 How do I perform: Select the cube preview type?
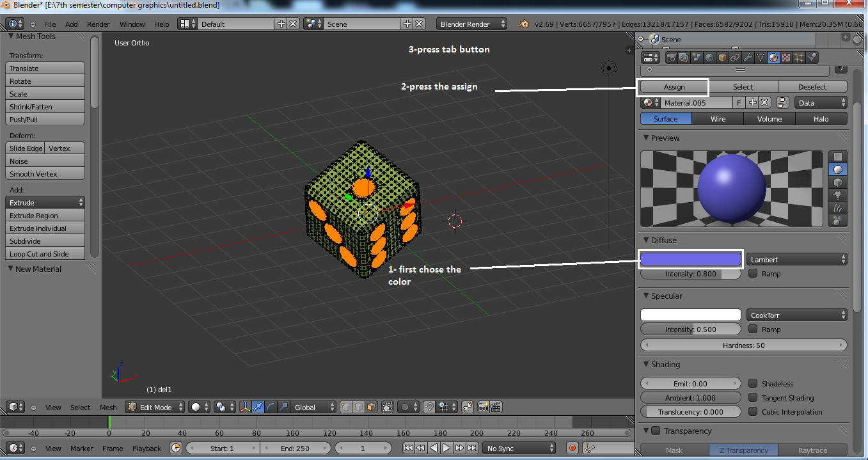click(x=838, y=182)
